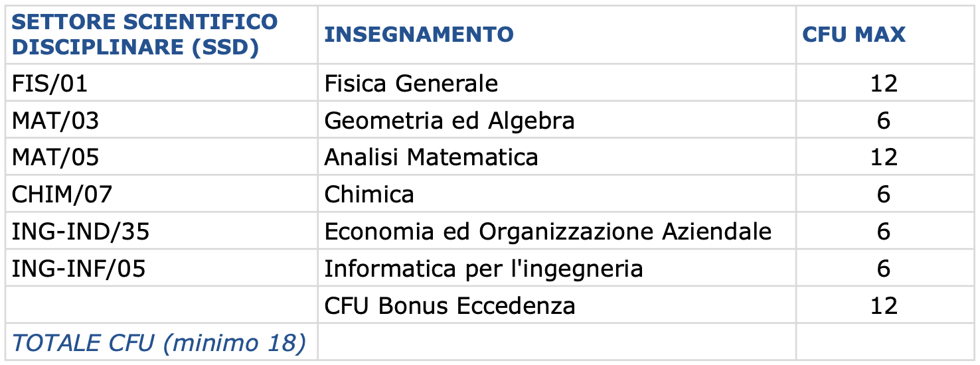This screenshot has width=980, height=365.
Task: Click the Chimica cell
Action: coord(556,194)
